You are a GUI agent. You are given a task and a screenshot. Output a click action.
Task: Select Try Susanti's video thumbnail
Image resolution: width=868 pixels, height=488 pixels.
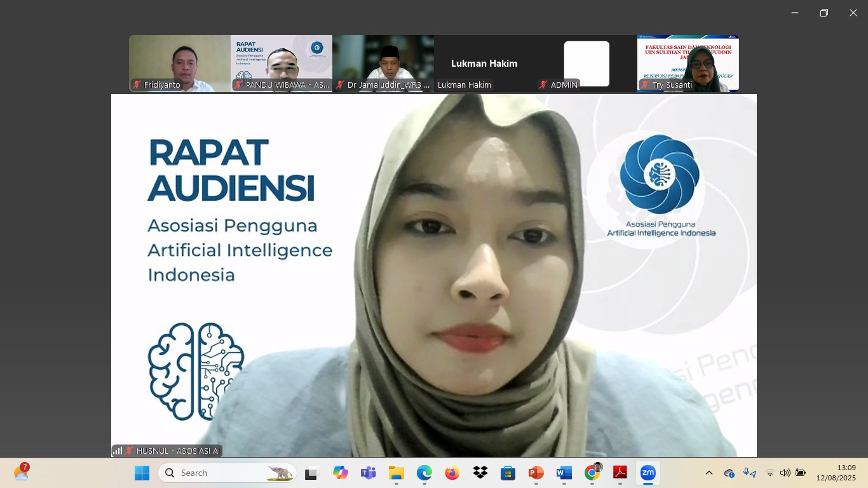(x=688, y=64)
